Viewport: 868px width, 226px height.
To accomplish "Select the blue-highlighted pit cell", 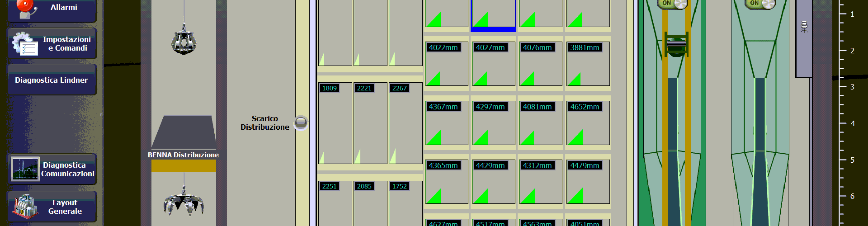I will 493,15.
